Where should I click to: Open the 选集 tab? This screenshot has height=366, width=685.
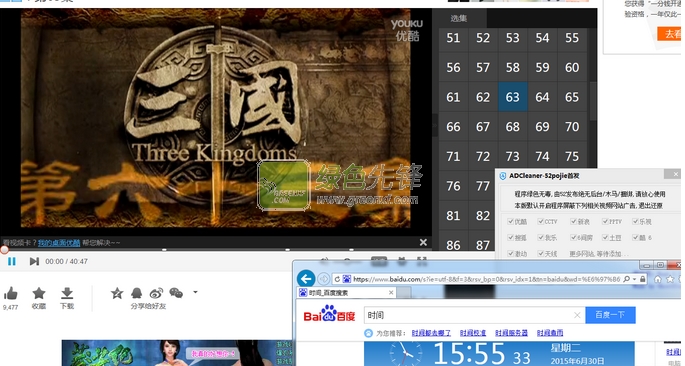[459, 18]
